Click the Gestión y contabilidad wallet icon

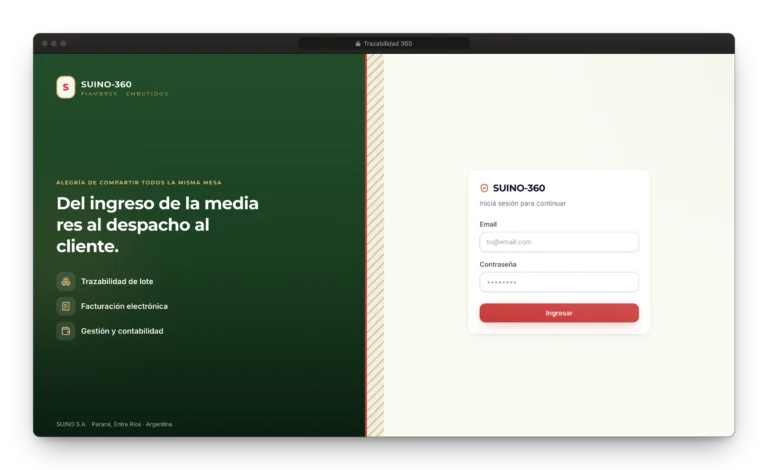66,331
